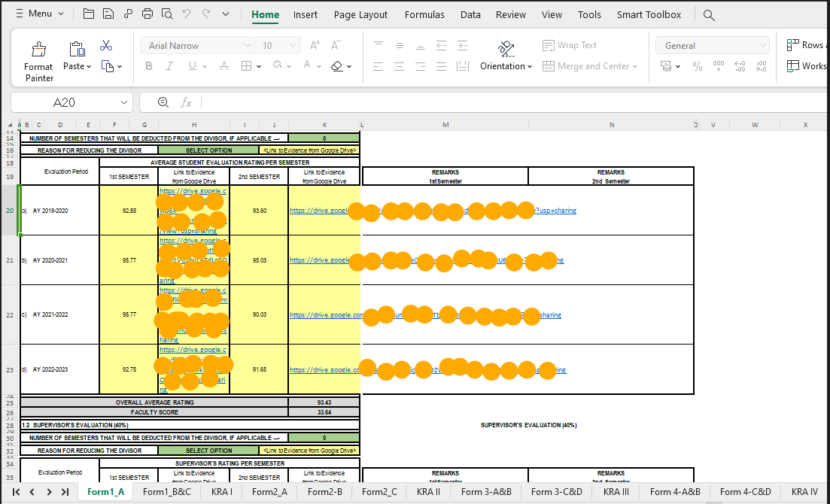Open the Insert tab
830x504 pixels.
pos(306,15)
